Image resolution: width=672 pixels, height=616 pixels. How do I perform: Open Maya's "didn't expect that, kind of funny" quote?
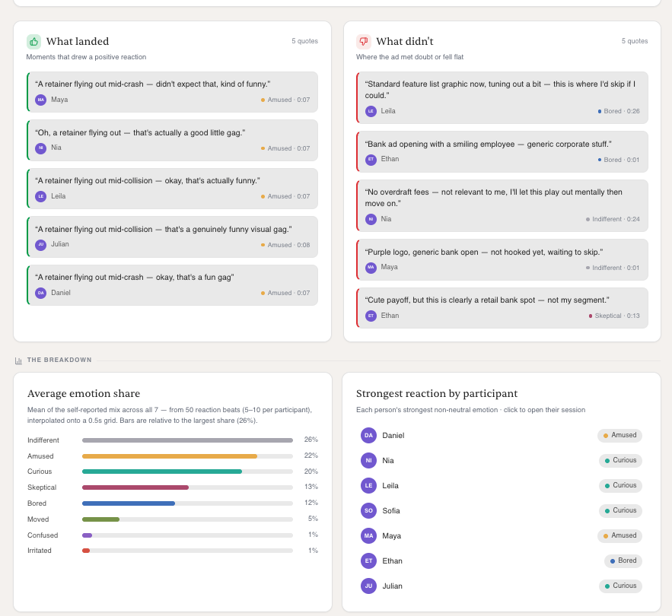click(x=172, y=92)
